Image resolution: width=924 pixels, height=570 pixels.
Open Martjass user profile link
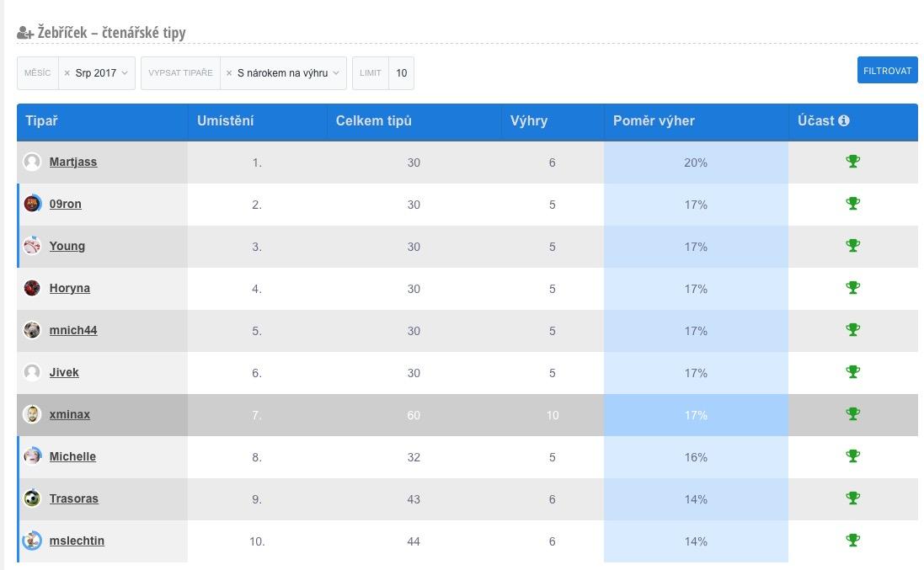(x=73, y=162)
